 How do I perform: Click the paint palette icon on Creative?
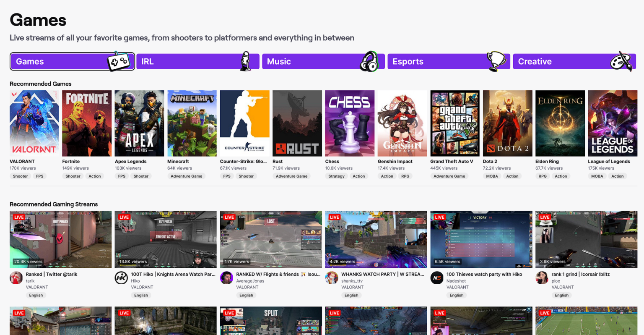click(x=621, y=62)
